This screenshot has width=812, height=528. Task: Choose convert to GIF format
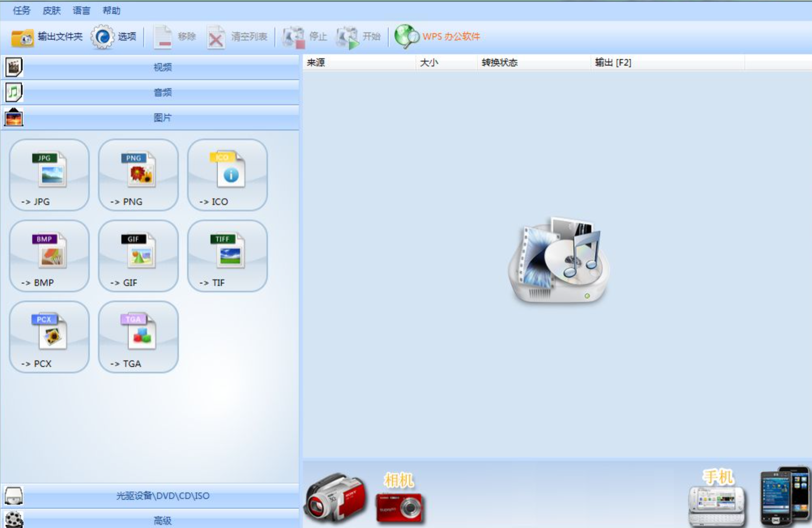click(138, 256)
